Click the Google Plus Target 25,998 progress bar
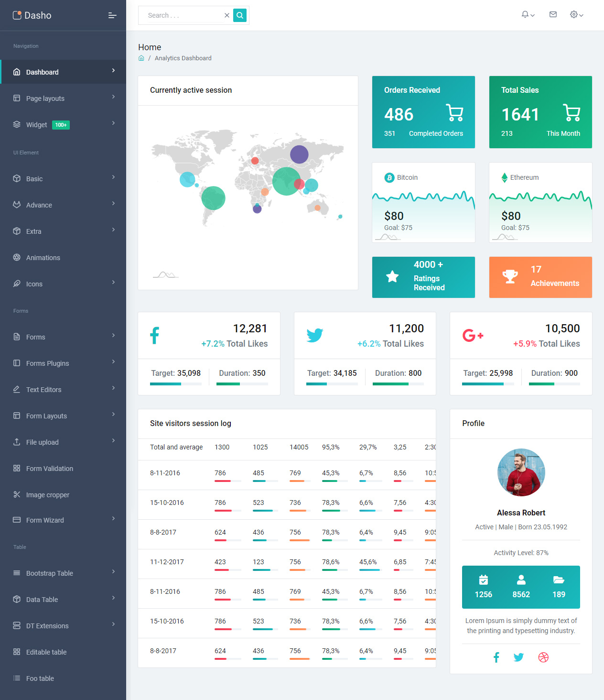The width and height of the screenshot is (604, 700). pos(488,384)
